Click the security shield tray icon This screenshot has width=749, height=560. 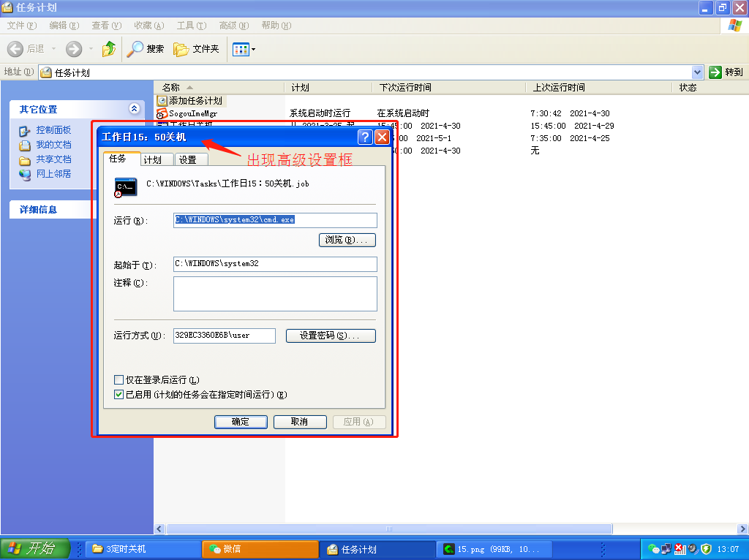click(x=706, y=550)
